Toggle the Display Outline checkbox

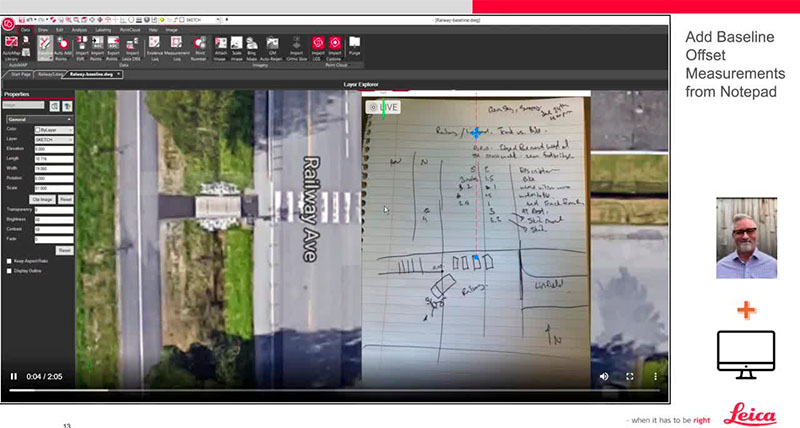(x=9, y=270)
